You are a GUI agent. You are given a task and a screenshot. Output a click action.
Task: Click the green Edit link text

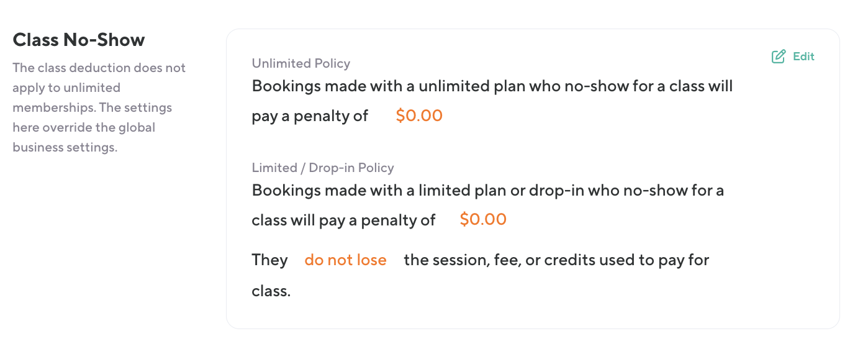pyautogui.click(x=803, y=57)
